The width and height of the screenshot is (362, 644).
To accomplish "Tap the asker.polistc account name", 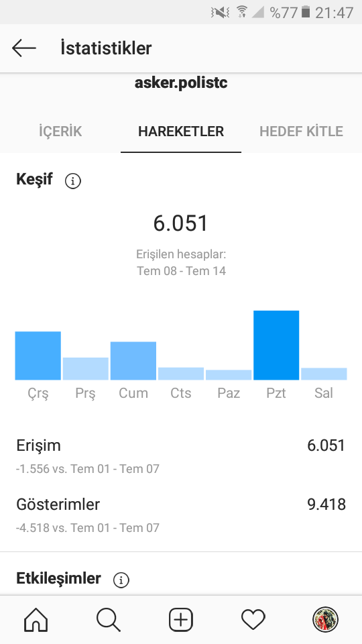I will coord(181,83).
